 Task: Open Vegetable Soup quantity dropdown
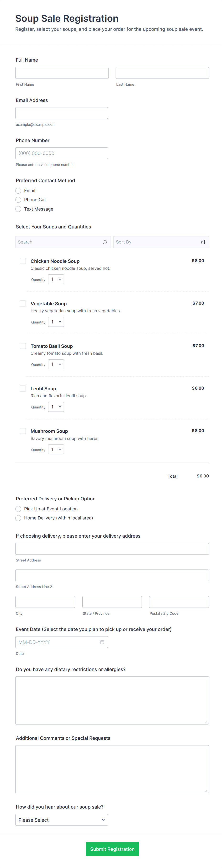tap(56, 322)
